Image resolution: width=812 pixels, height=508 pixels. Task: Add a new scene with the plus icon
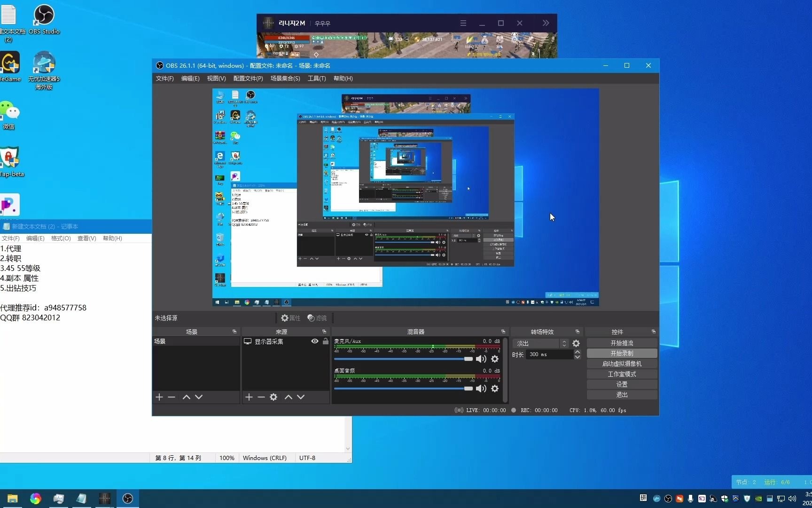159,397
